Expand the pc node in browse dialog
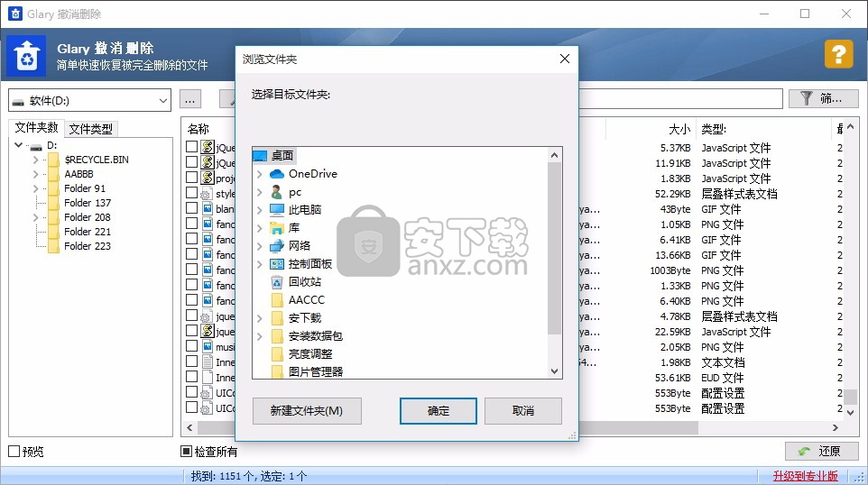Screen dimensions: 868x485 [259, 192]
